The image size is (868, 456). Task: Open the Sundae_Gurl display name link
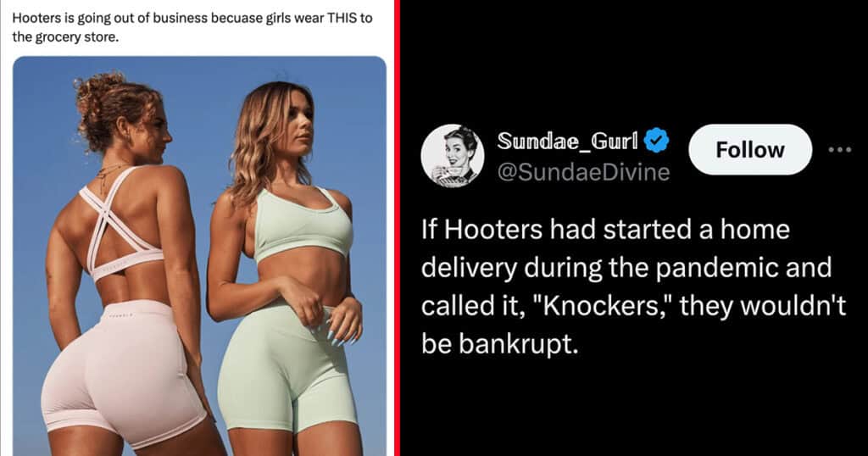(567, 141)
